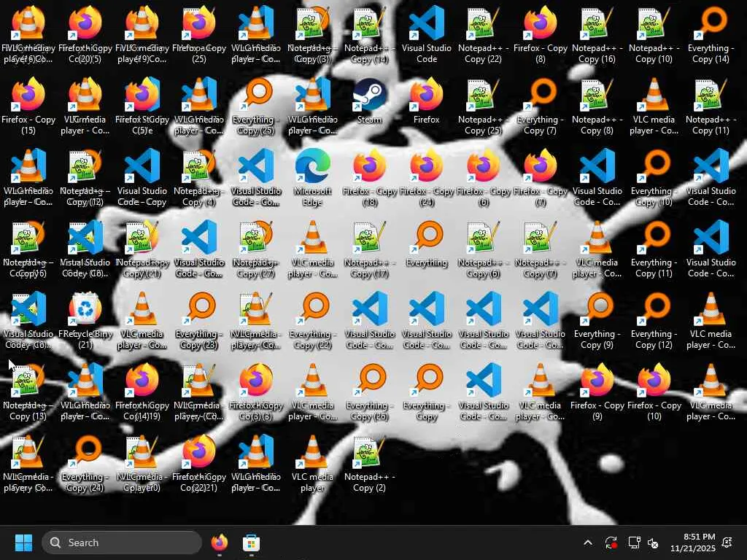Click the taskbar Search box

tap(122, 542)
